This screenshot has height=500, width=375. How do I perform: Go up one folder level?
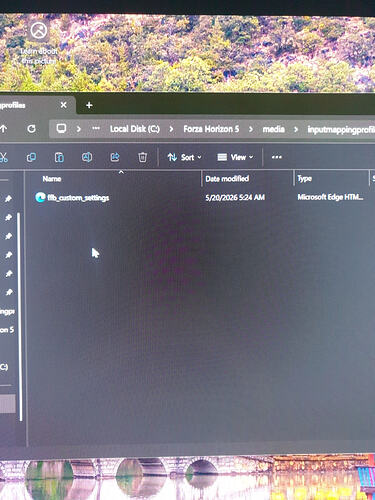[x=4, y=129]
